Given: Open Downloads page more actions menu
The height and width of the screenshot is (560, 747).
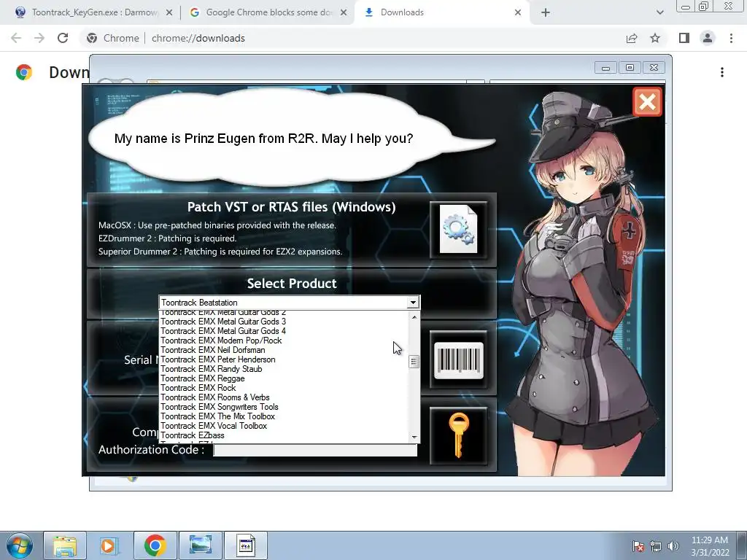Looking at the screenshot, I should 722,72.
